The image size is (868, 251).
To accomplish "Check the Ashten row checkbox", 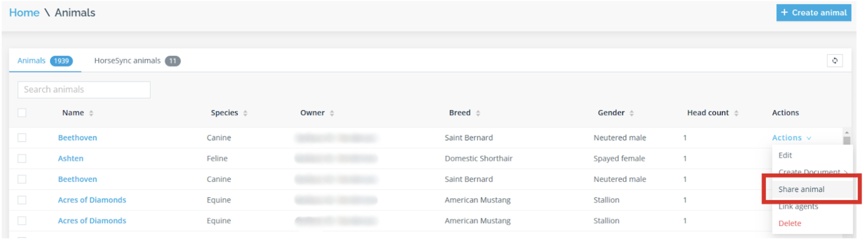I will coord(22,159).
